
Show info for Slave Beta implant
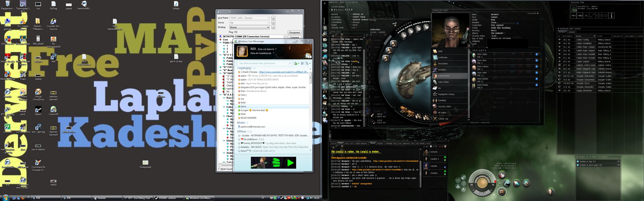coord(536,60)
